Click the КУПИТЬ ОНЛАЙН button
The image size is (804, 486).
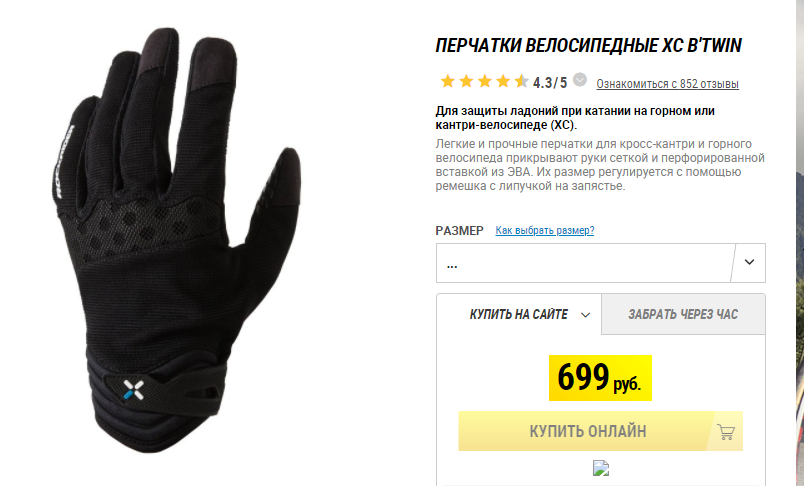coord(600,431)
